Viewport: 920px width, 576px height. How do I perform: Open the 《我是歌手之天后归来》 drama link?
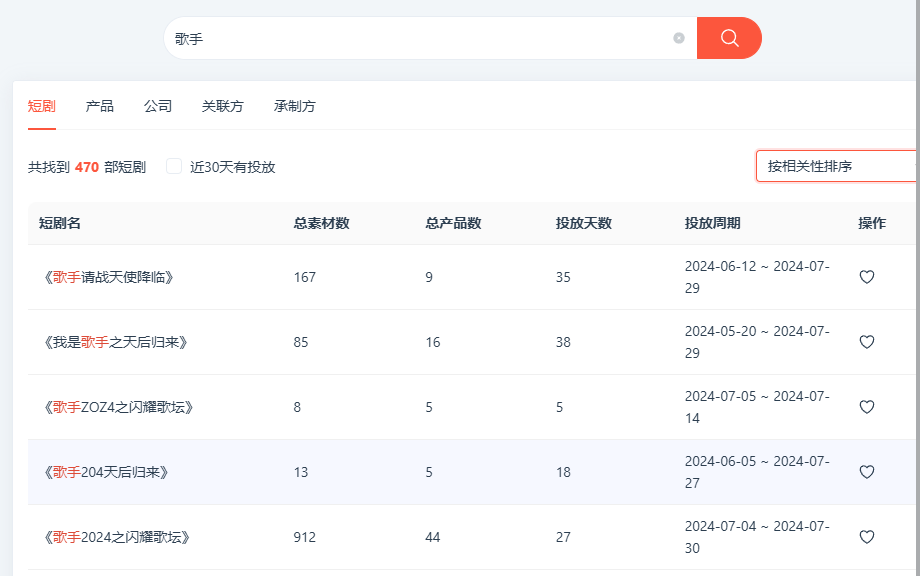[x=116, y=342]
